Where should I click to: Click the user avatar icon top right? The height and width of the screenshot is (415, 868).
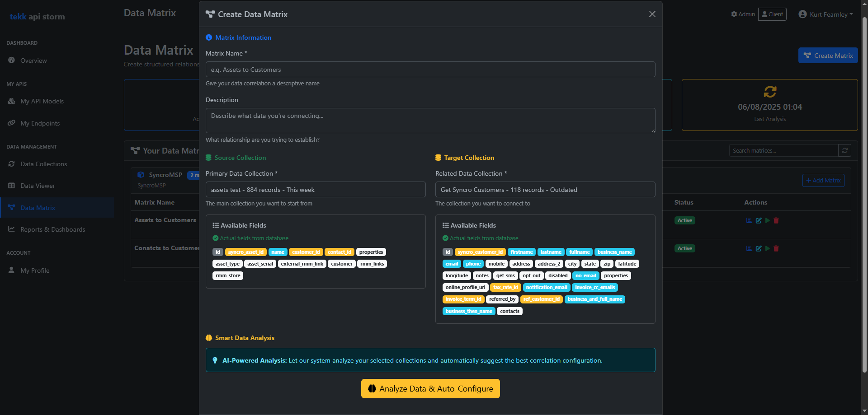click(x=802, y=14)
